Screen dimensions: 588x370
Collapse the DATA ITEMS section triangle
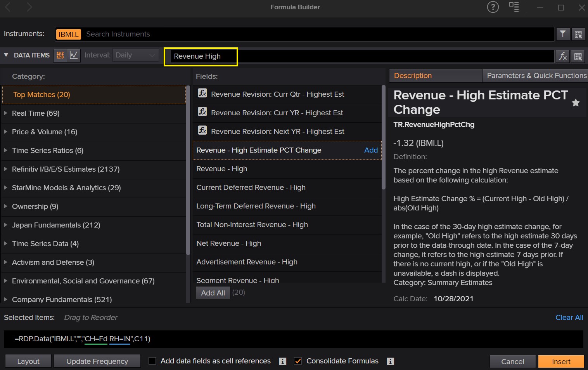(6, 55)
